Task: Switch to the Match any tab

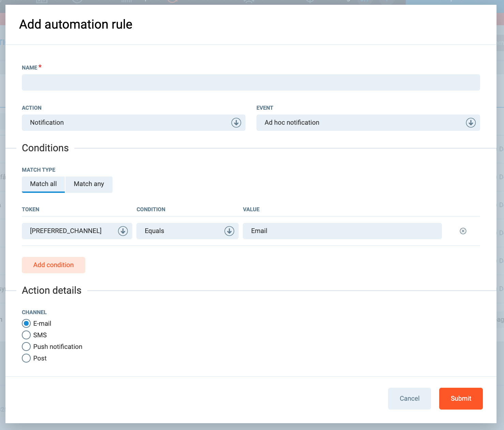Action: click(89, 184)
